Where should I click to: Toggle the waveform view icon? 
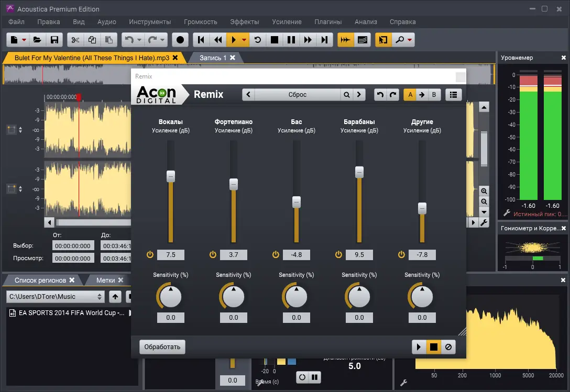coord(345,40)
